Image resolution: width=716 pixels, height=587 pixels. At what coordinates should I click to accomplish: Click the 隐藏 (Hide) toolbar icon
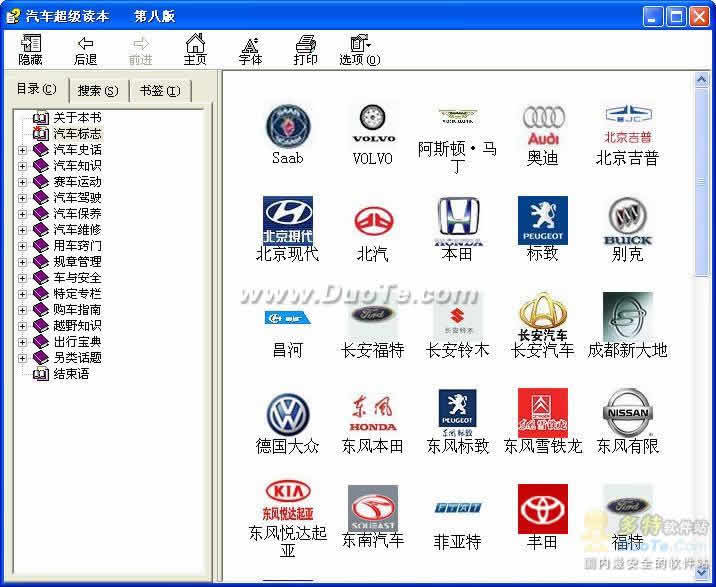31,49
